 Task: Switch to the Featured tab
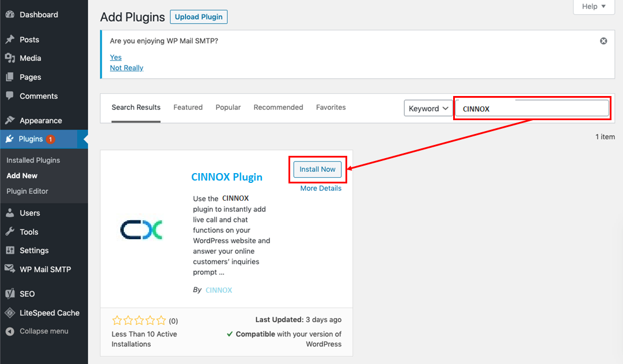(x=188, y=107)
